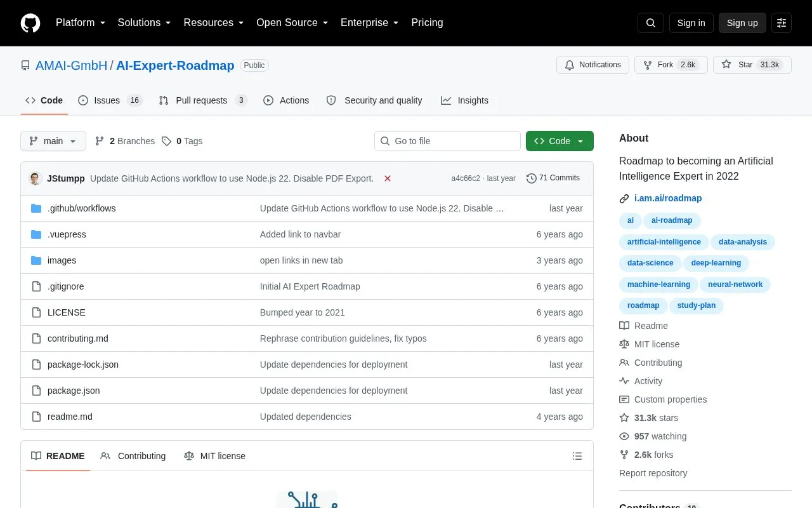The height and width of the screenshot is (508, 812).
Task: Click the Sign in button
Action: tap(691, 23)
